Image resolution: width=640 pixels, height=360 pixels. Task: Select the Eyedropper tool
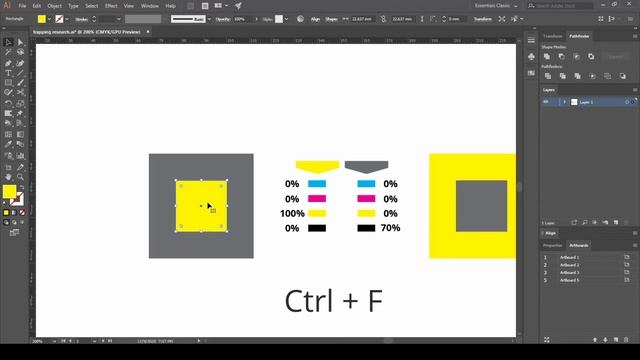(x=8, y=144)
